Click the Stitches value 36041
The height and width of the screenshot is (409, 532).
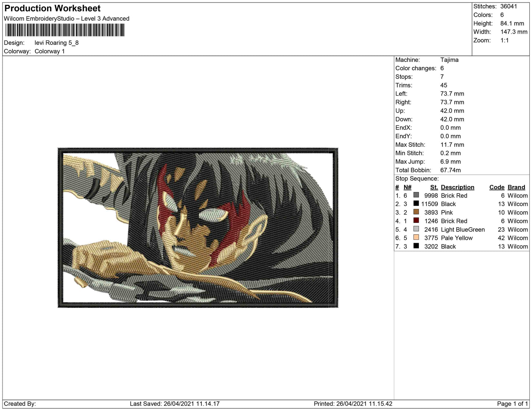[x=509, y=6]
